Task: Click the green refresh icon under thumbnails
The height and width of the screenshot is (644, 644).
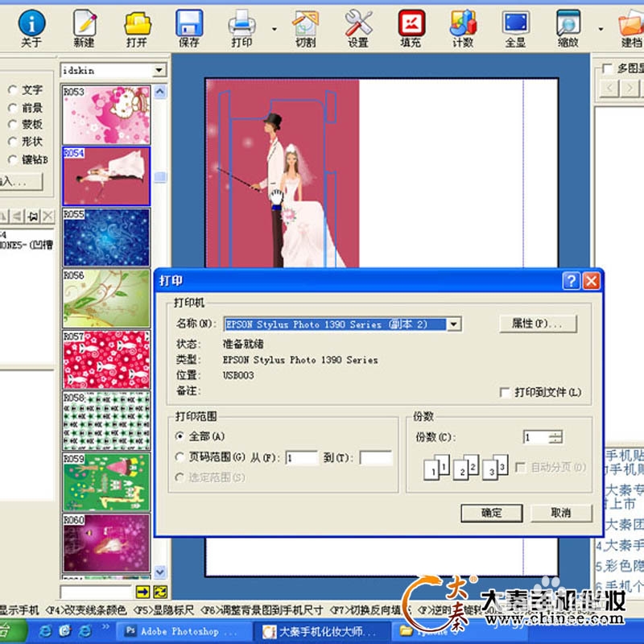Action: coord(160,592)
